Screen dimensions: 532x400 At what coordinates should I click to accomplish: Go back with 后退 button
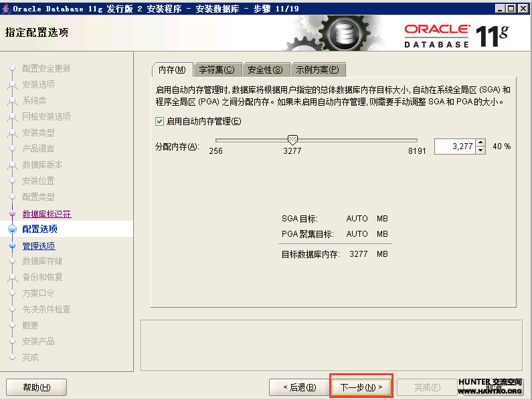pos(299,387)
